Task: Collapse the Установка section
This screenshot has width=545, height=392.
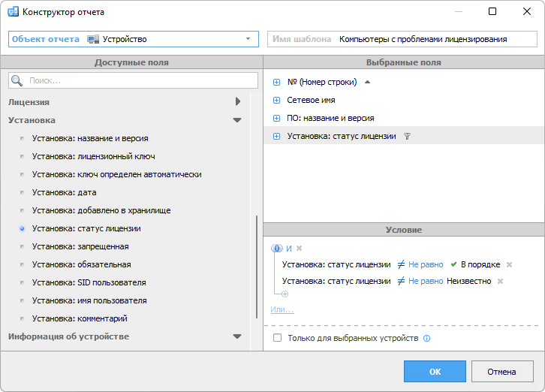Action: click(237, 120)
